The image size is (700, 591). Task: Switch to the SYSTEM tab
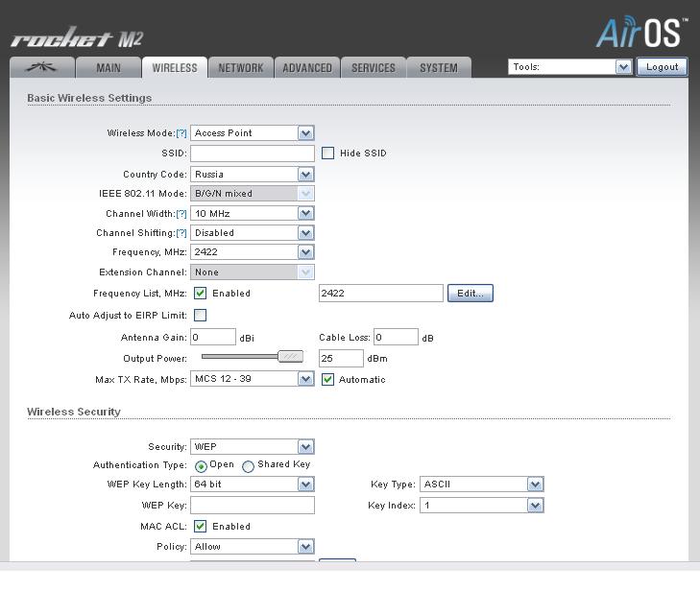439,67
